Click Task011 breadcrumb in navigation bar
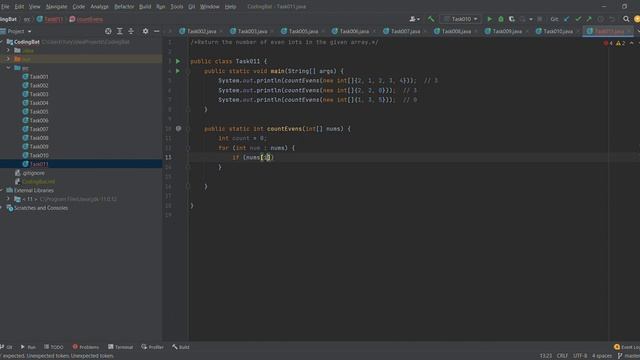The image size is (640, 360). click(x=50, y=19)
